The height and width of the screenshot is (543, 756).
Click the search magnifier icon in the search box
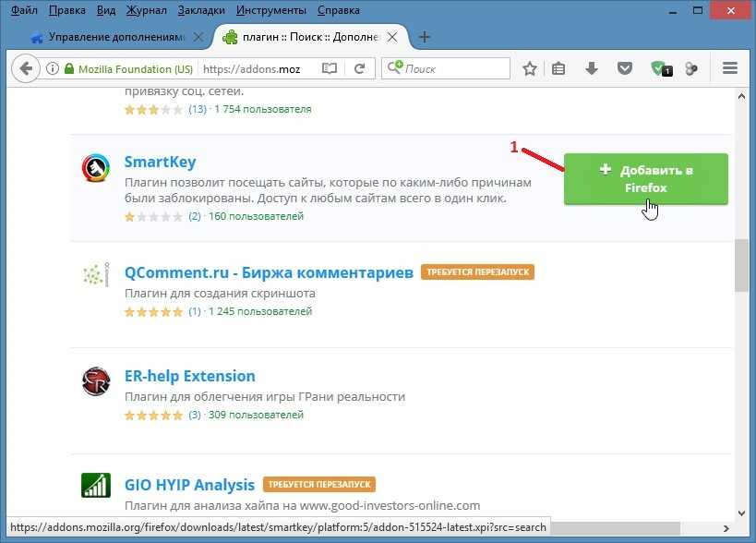[x=395, y=67]
